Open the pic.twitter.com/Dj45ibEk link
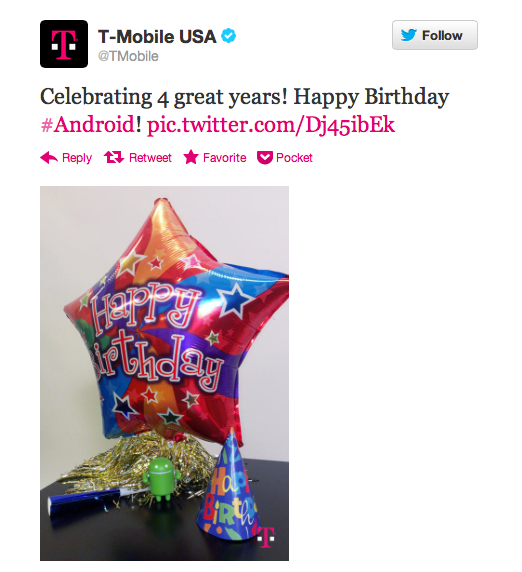The height and width of the screenshot is (572, 522). pyautogui.click(x=271, y=126)
